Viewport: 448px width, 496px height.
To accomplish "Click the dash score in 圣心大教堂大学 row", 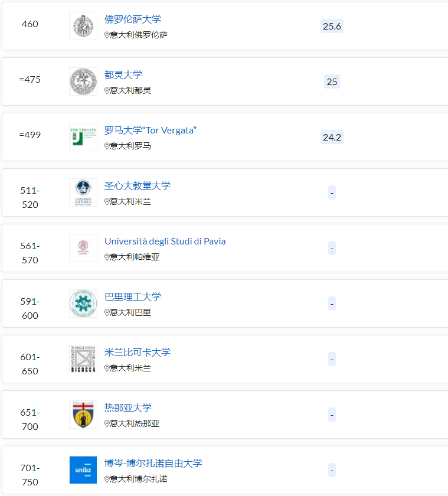I will point(332,192).
